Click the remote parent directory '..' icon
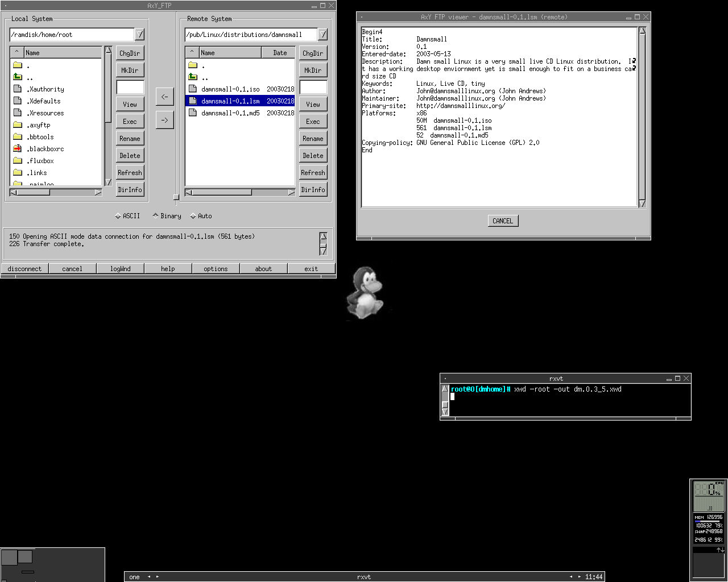 coord(193,77)
